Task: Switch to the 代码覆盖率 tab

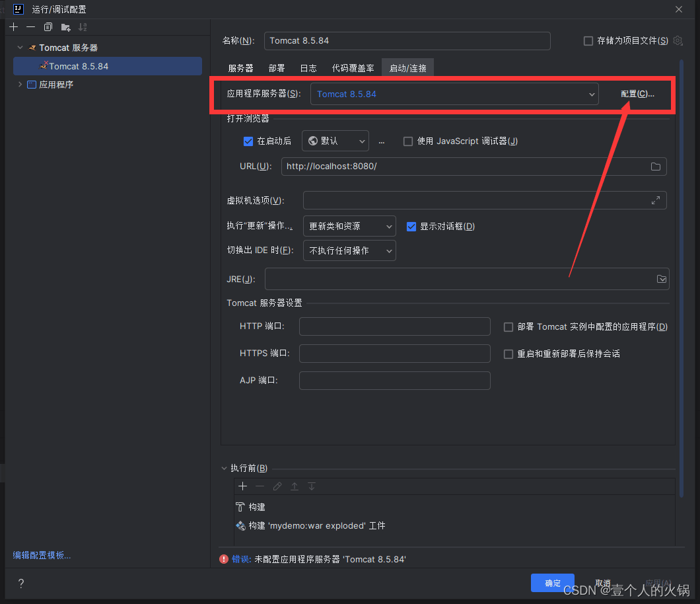Action: pos(353,68)
